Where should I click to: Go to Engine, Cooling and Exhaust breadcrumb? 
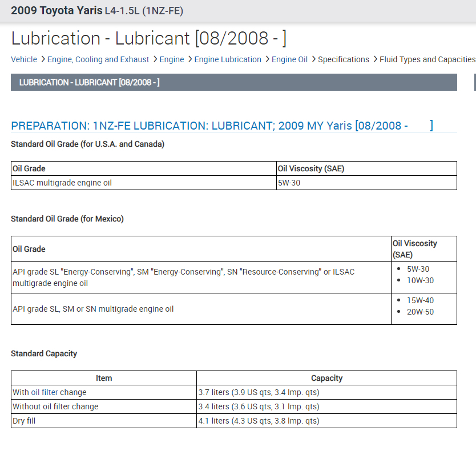[98, 59]
